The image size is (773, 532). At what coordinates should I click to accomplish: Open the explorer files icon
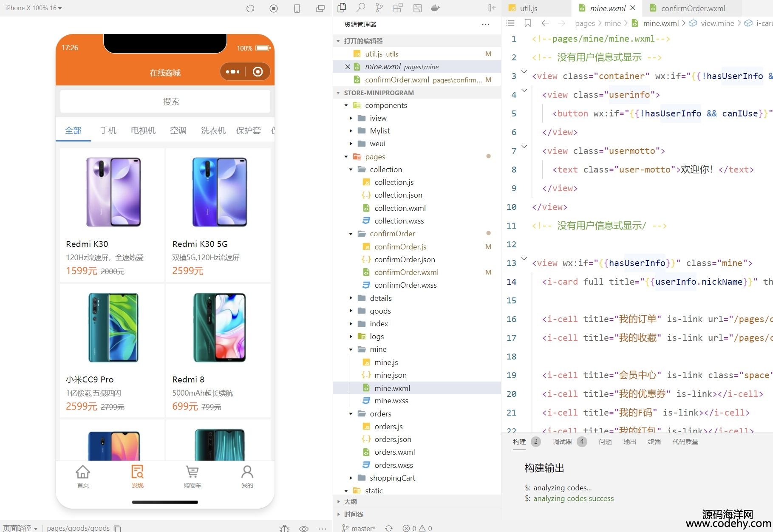(x=342, y=8)
